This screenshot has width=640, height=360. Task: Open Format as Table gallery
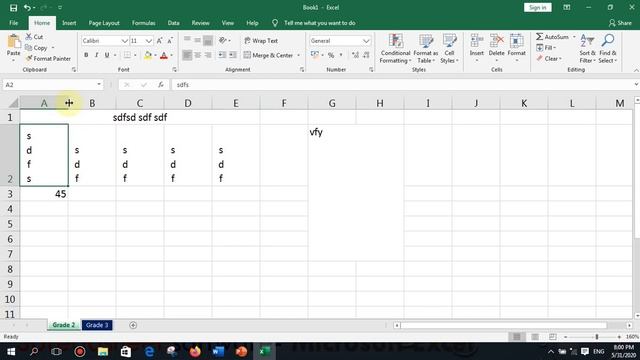pyautogui.click(x=426, y=49)
